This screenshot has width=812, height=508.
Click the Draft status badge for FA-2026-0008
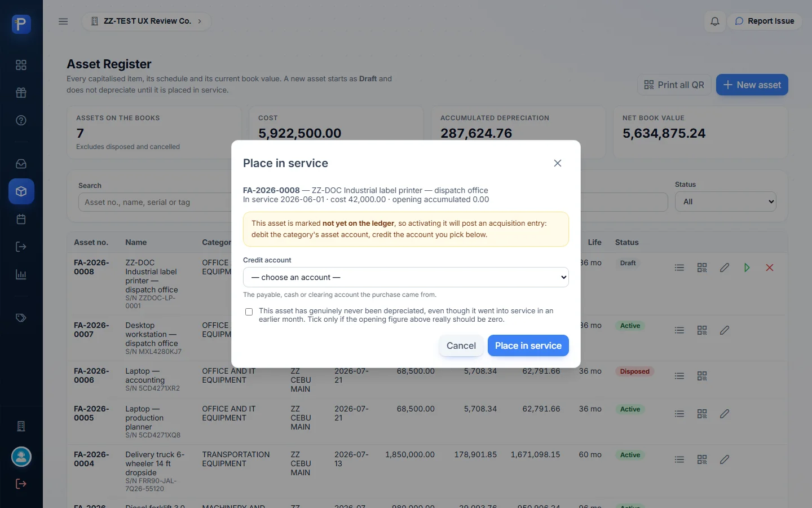(628, 263)
